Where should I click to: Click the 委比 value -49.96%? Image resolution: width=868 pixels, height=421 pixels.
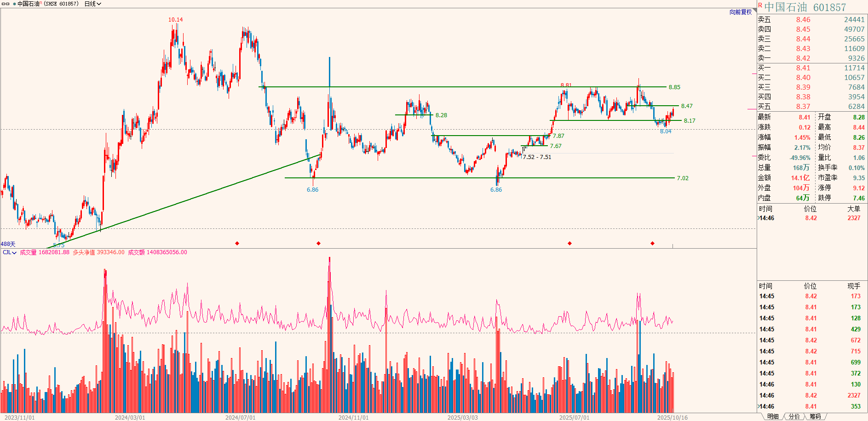pyautogui.click(x=800, y=158)
